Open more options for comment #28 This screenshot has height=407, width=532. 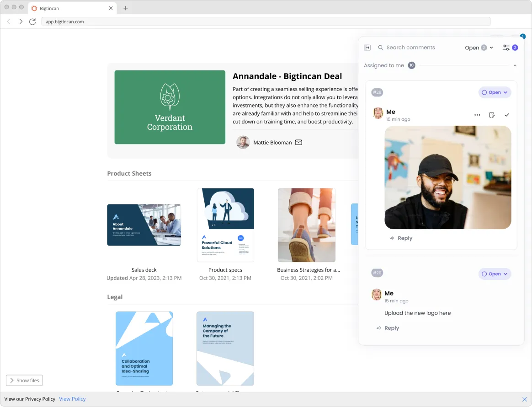(x=477, y=115)
